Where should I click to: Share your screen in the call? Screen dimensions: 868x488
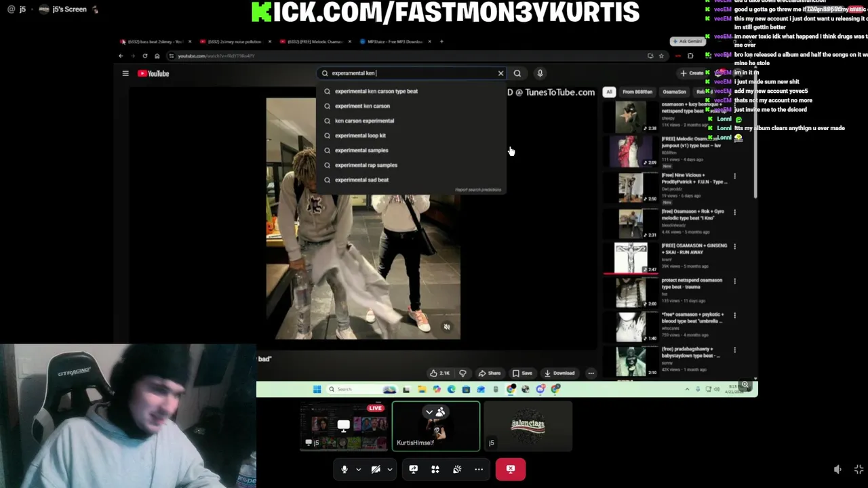(413, 469)
